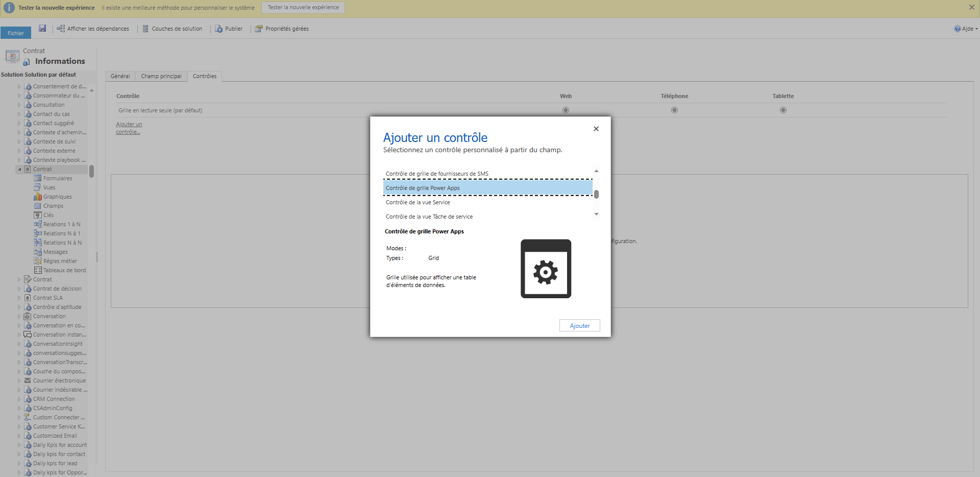Select Clés in the Contrat tree
Viewport: 980px width, 477px height.
[x=48, y=215]
